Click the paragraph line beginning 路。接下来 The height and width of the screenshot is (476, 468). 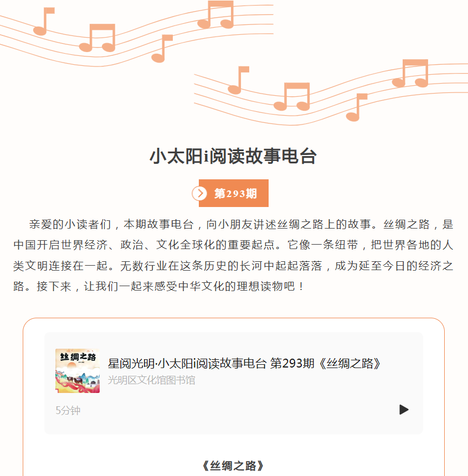158,286
